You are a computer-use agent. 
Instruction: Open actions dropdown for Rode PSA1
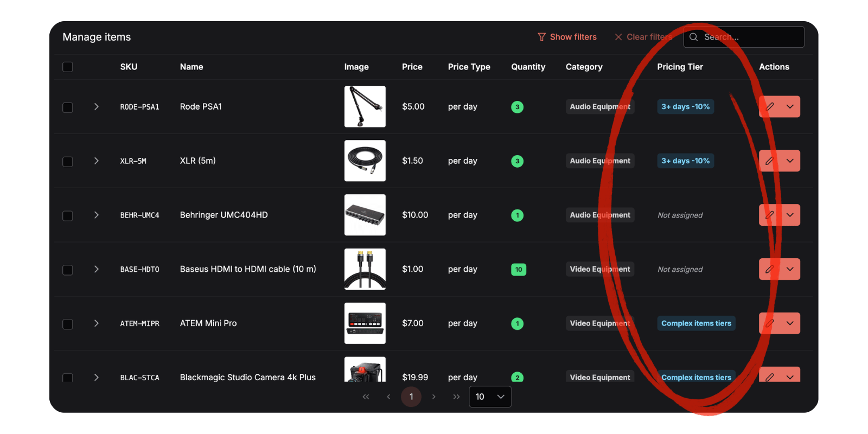tap(790, 106)
